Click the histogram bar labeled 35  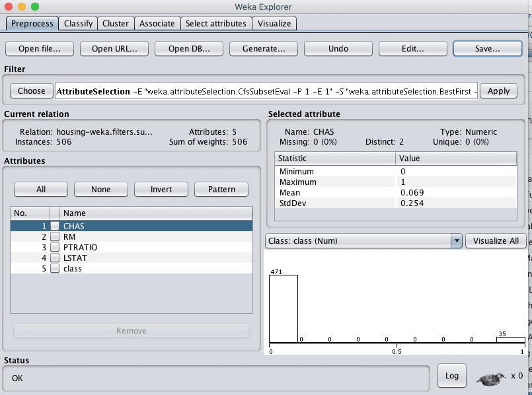click(x=511, y=340)
